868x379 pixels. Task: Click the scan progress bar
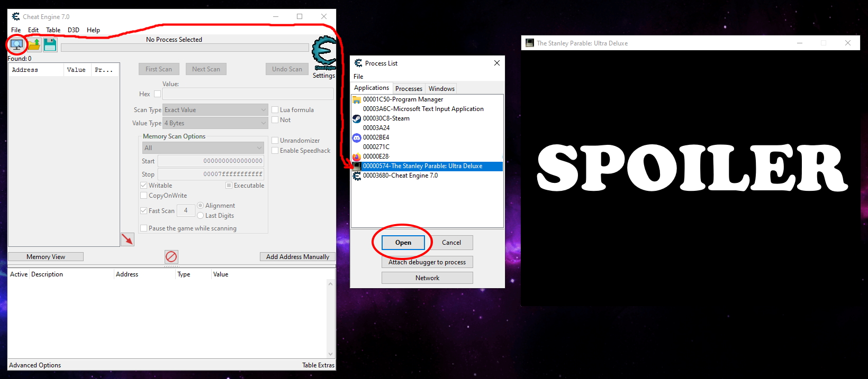click(185, 48)
